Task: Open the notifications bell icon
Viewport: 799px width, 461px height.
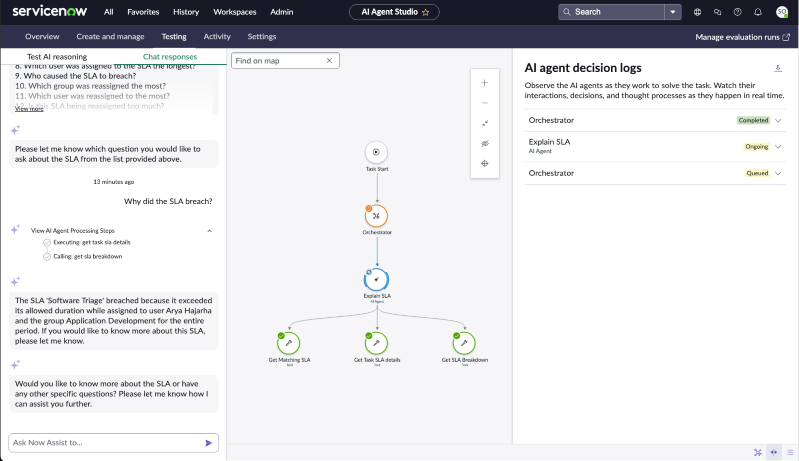Action: 758,12
